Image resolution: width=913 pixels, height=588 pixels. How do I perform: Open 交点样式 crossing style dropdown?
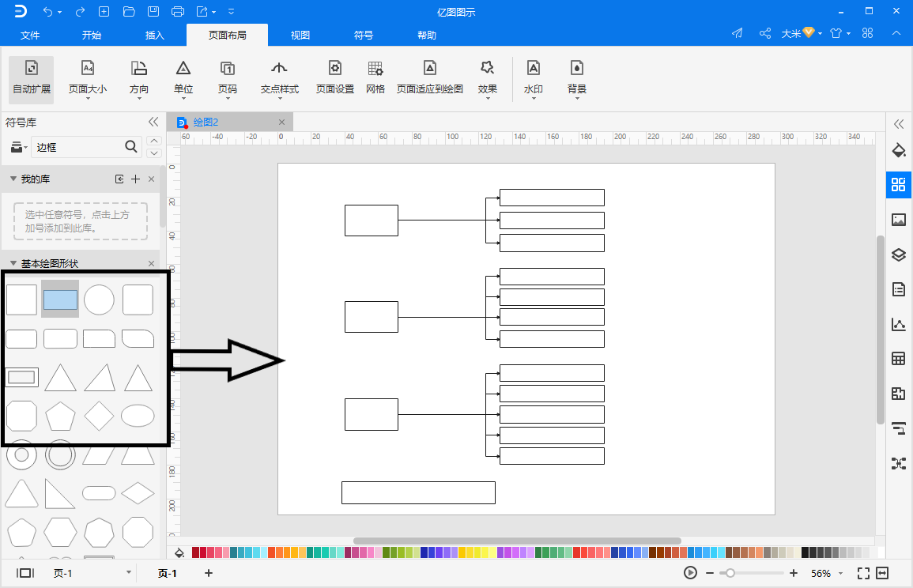[x=280, y=79]
